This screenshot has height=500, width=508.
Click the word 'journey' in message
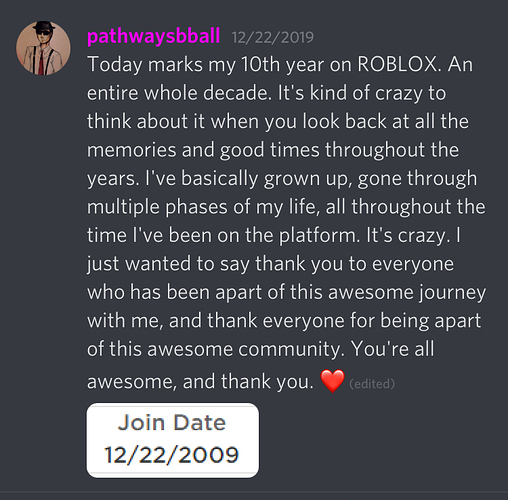click(452, 293)
